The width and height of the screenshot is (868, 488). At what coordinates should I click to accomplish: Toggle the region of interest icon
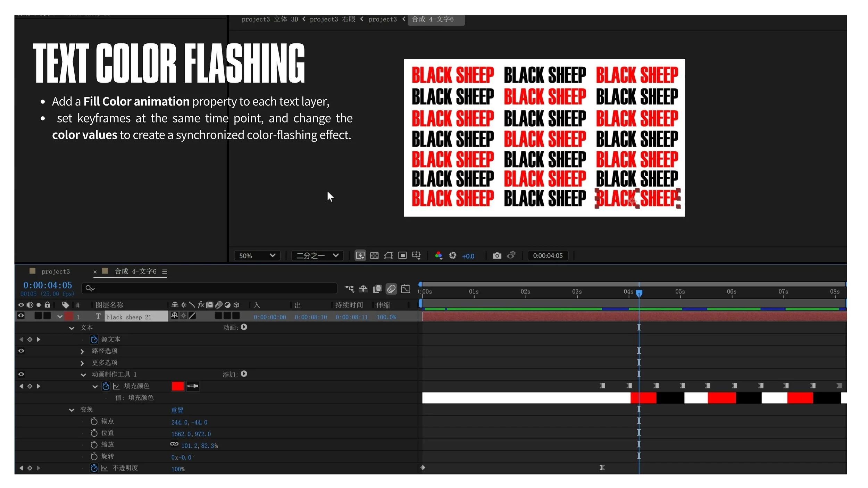[x=402, y=256]
